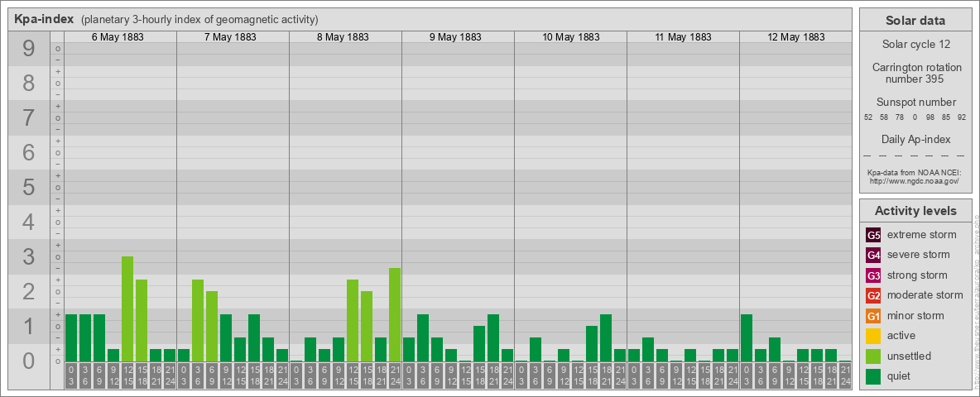This screenshot has width=980, height=397.
Task: Select the G3 strong storm swatch
Action: 874,275
